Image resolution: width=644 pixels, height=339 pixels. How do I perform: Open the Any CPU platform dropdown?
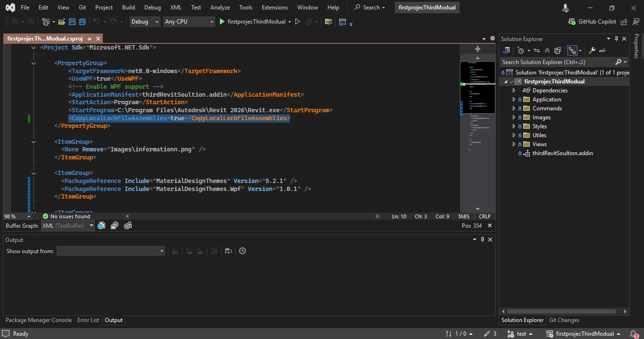pos(189,22)
